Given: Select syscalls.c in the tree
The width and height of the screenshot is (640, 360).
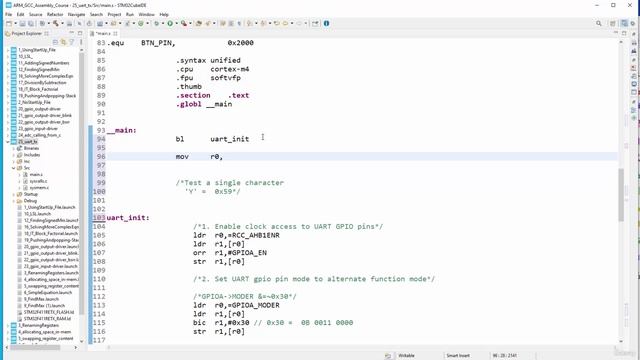Looking at the screenshot, I should coord(38,181).
